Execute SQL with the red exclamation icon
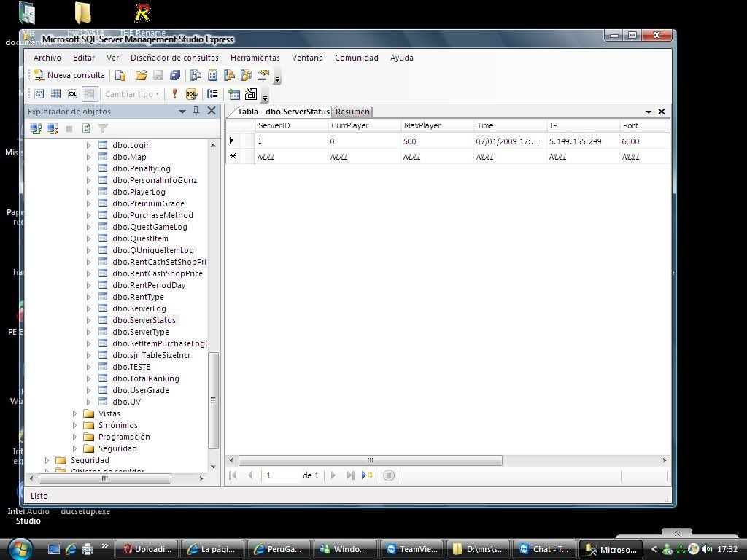 [x=175, y=94]
